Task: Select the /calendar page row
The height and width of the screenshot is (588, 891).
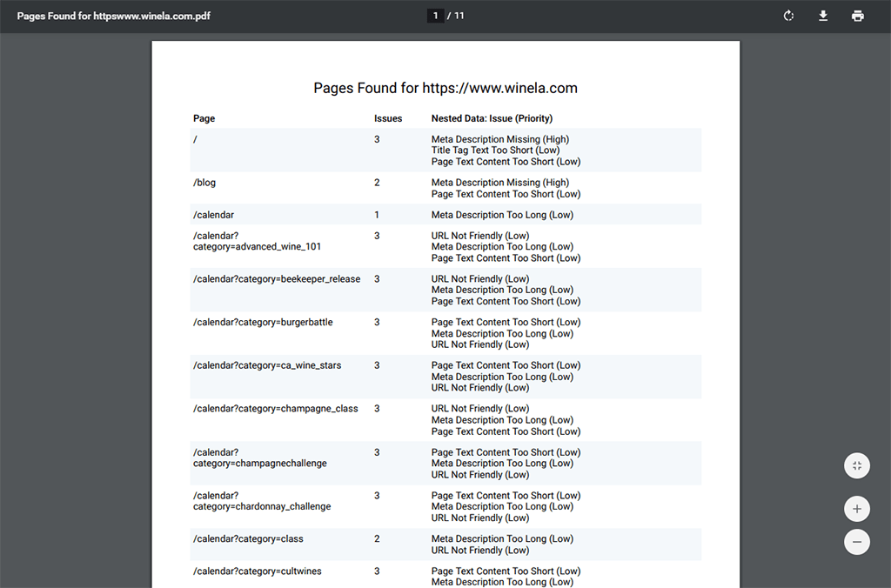Action: click(213, 215)
